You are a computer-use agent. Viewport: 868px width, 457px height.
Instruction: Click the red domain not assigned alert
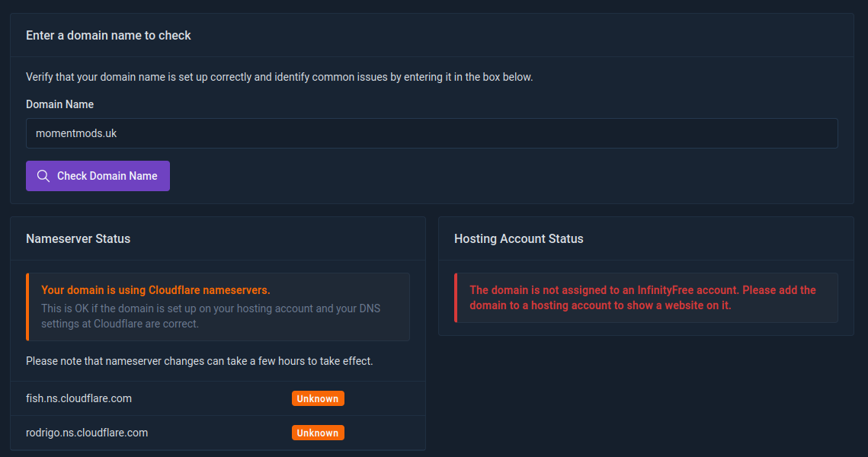click(x=642, y=298)
